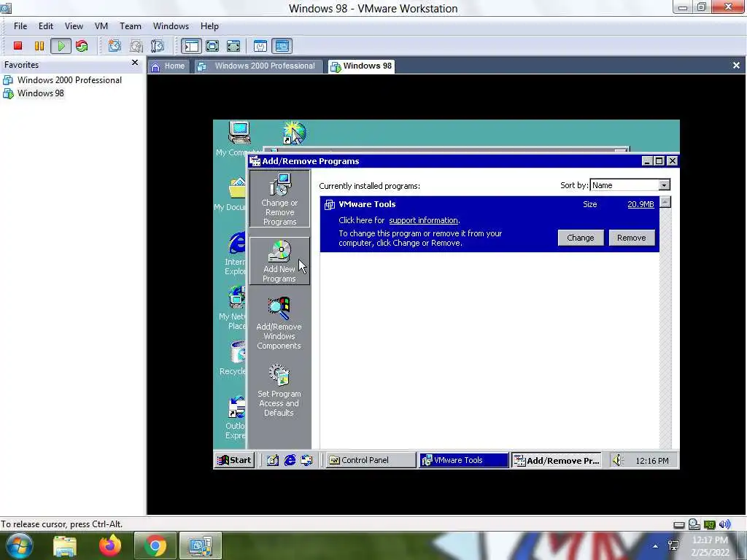Click the host clock showing 12:17 PM
Screen dimensions: 747x560
click(x=710, y=546)
